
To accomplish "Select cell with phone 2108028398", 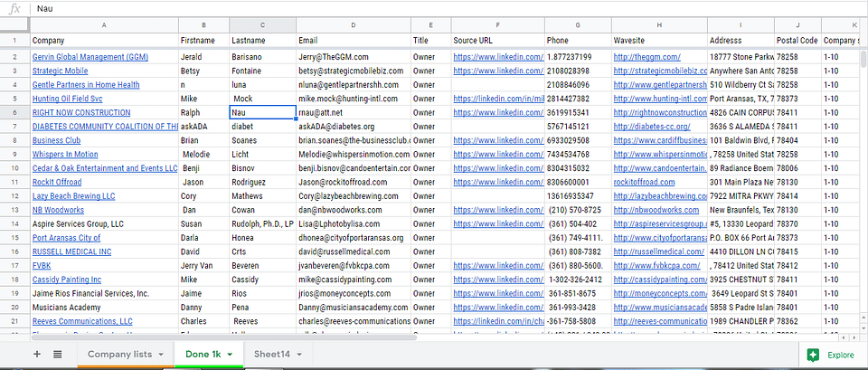I will click(578, 71).
